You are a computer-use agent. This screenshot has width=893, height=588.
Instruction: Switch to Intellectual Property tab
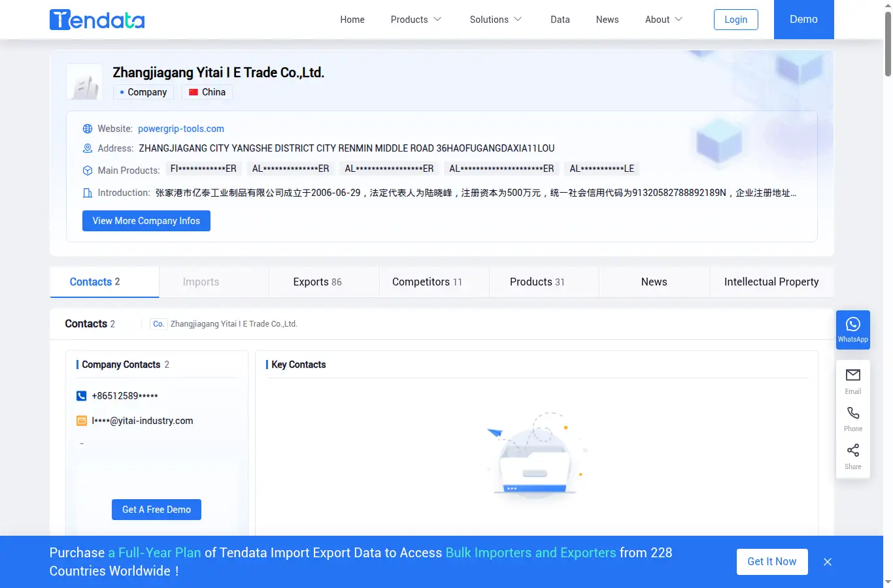[x=771, y=282]
